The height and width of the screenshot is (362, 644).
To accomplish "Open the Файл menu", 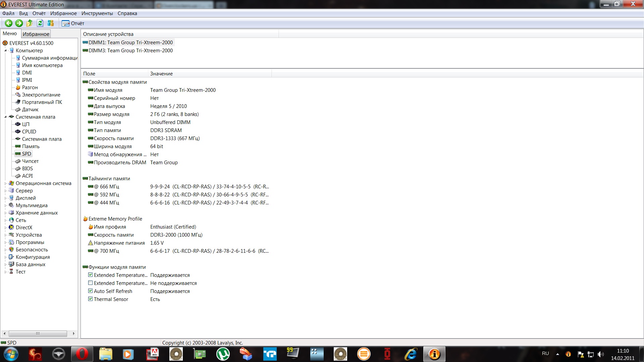I will coord(8,13).
